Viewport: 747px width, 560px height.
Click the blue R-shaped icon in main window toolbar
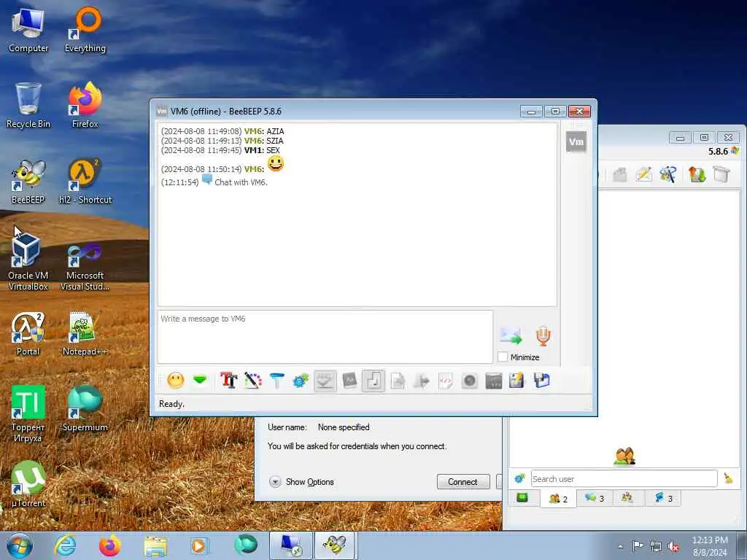(x=668, y=174)
